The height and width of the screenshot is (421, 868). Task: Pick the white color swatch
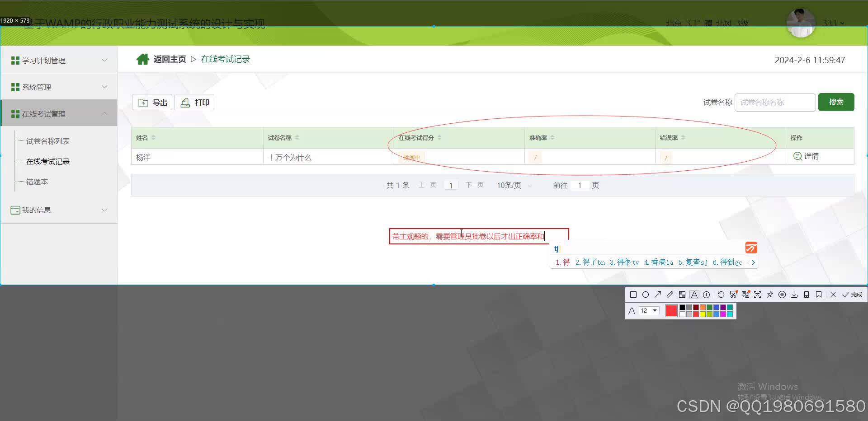point(682,314)
